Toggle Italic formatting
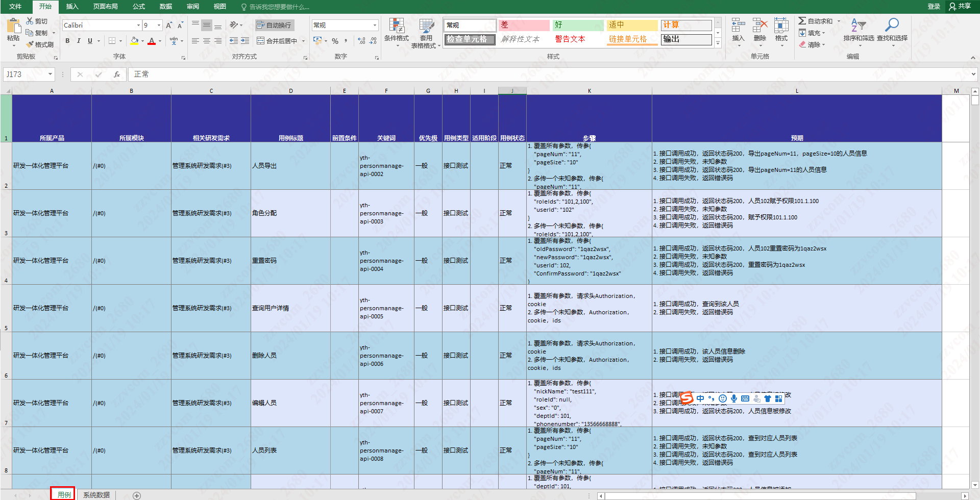 (79, 41)
